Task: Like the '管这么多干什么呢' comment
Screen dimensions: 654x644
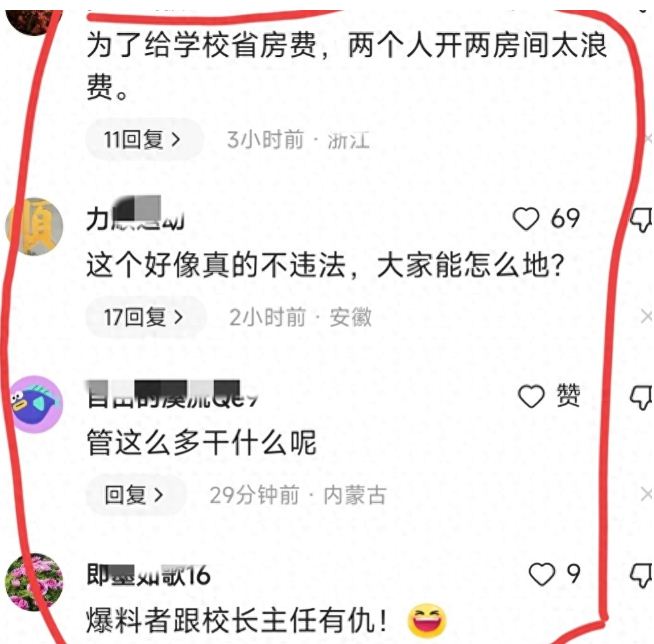Action: (x=531, y=396)
